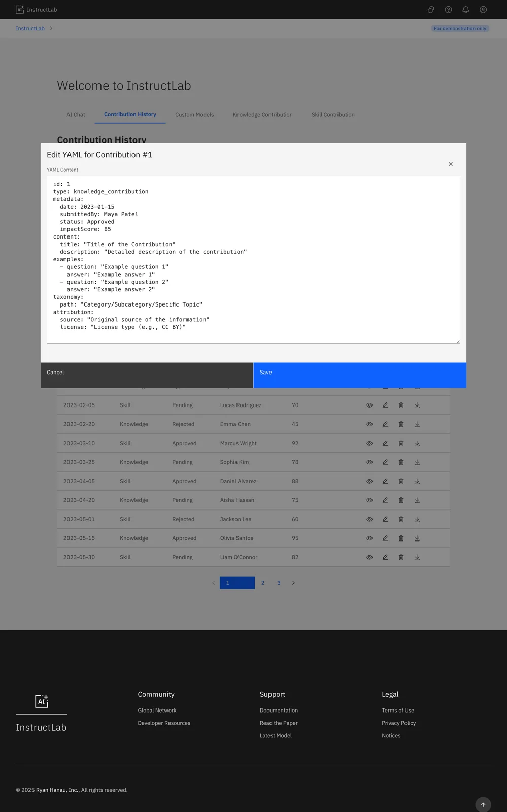Viewport: 507px width, 812px height.
Task: Switch to the AI Chat tab
Action: click(x=76, y=115)
